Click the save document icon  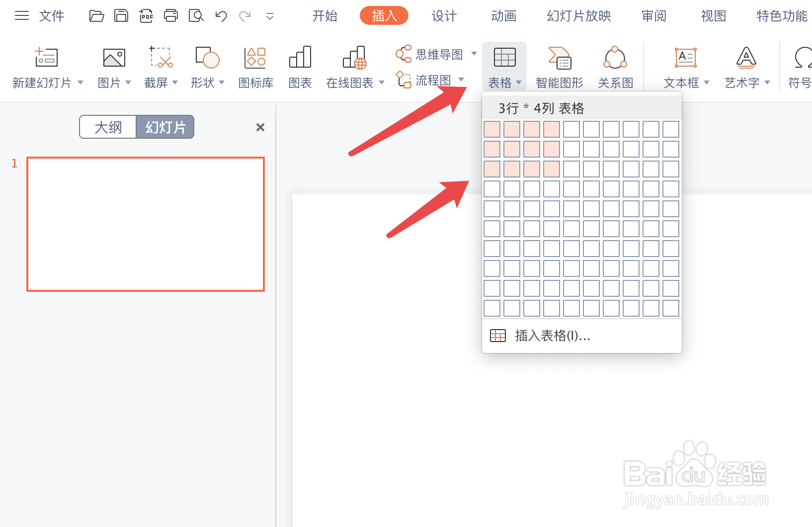point(121,16)
